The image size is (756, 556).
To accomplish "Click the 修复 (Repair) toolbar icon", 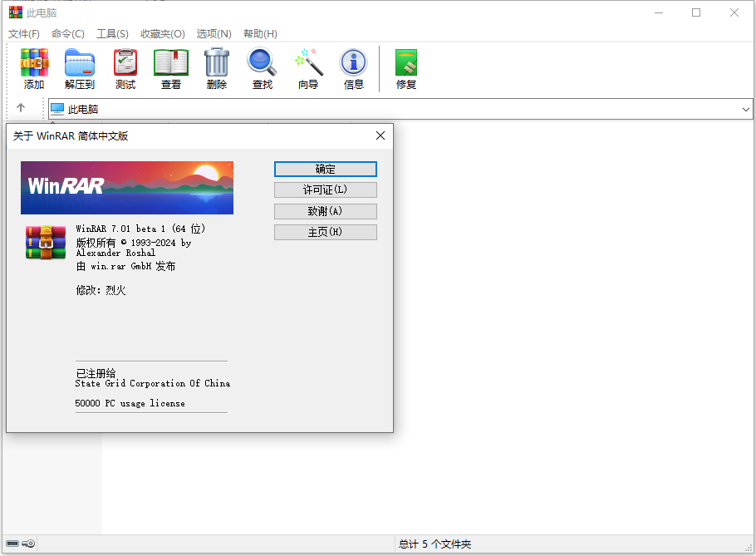I will 406,68.
